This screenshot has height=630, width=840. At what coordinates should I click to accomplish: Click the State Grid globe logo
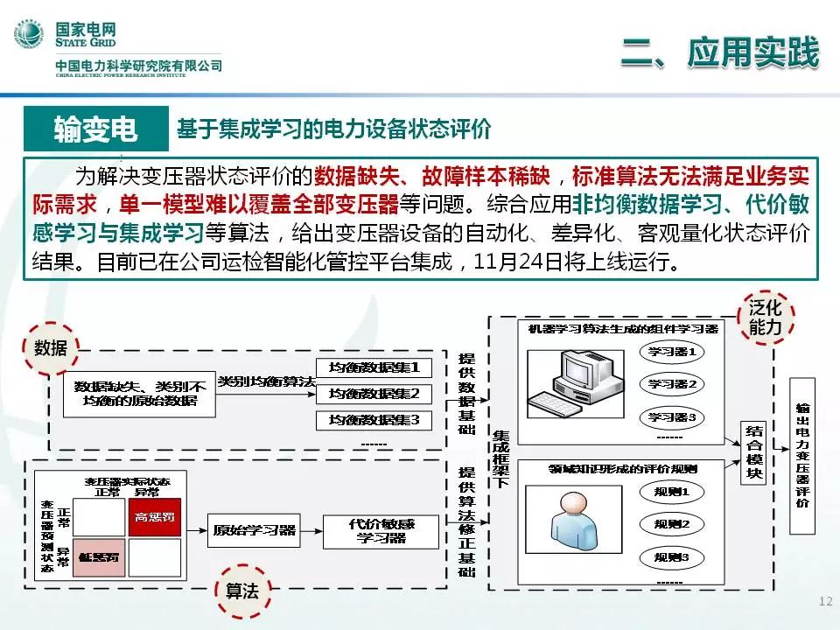click(29, 36)
